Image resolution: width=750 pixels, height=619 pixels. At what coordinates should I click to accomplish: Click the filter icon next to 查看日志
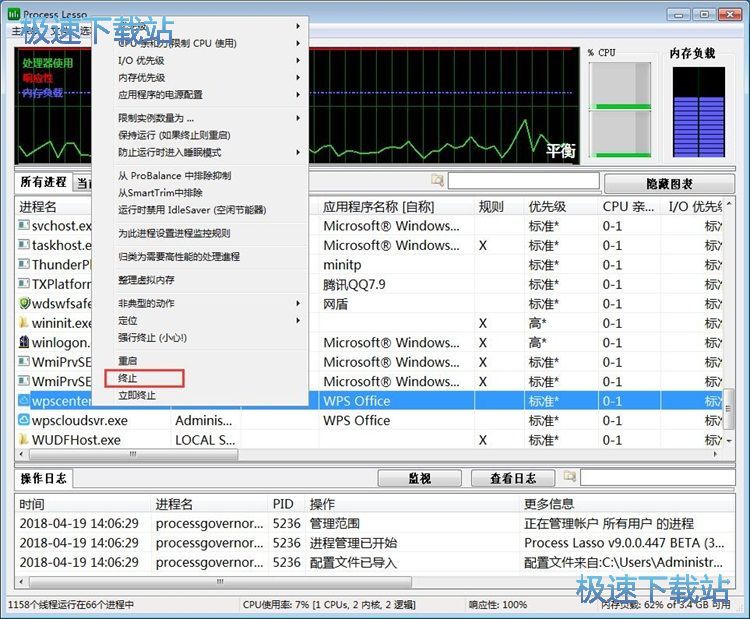(x=569, y=478)
